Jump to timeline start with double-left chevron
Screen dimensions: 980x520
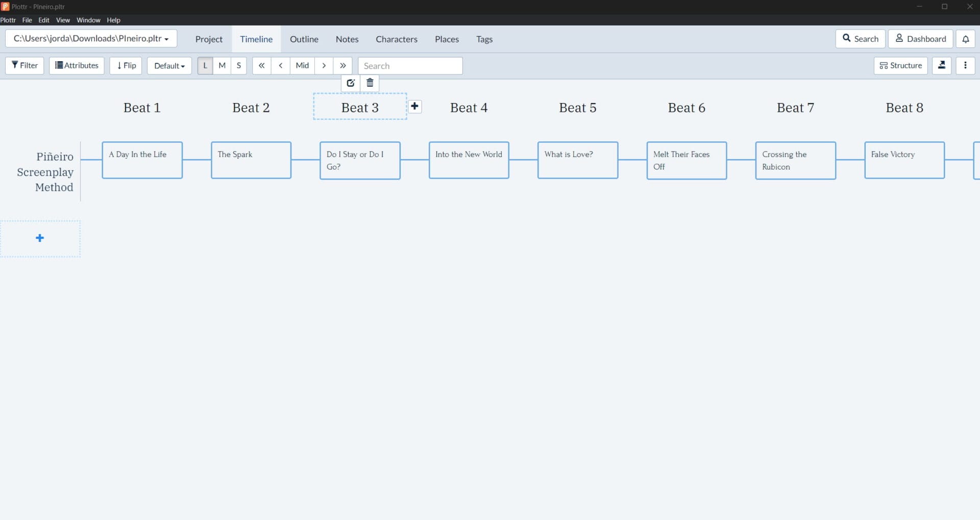[262, 65]
